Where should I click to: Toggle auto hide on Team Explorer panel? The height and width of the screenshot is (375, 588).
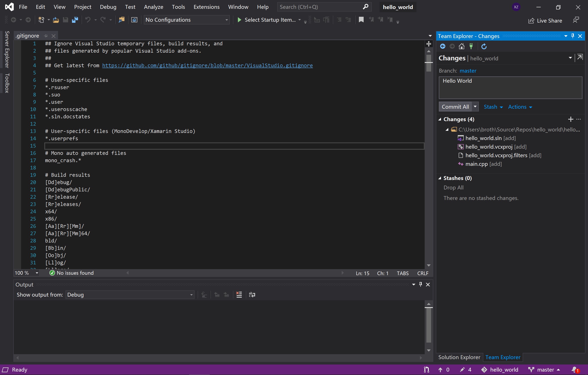click(573, 36)
